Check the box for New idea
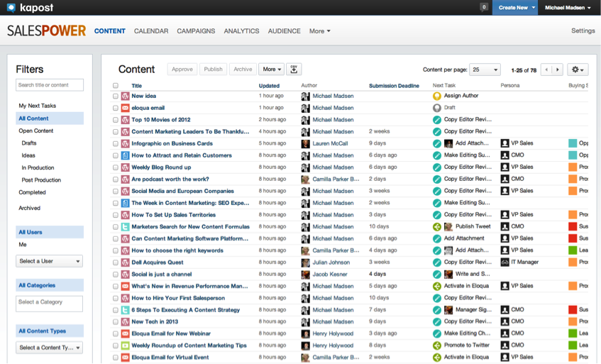Viewport: 601px width, 364px height. click(116, 96)
